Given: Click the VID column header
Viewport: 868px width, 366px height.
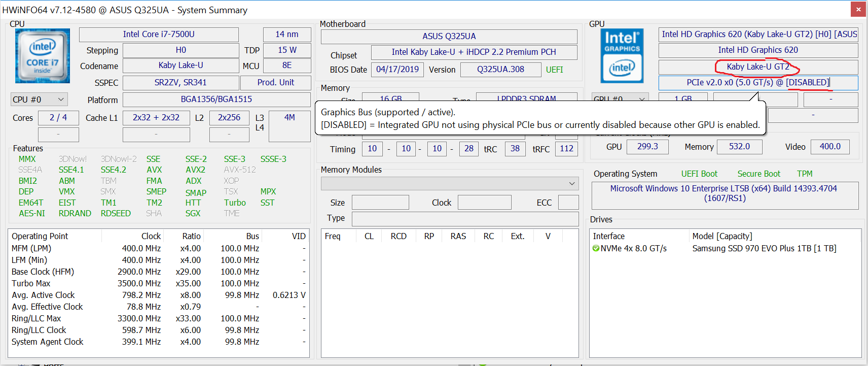Looking at the screenshot, I should 299,237.
